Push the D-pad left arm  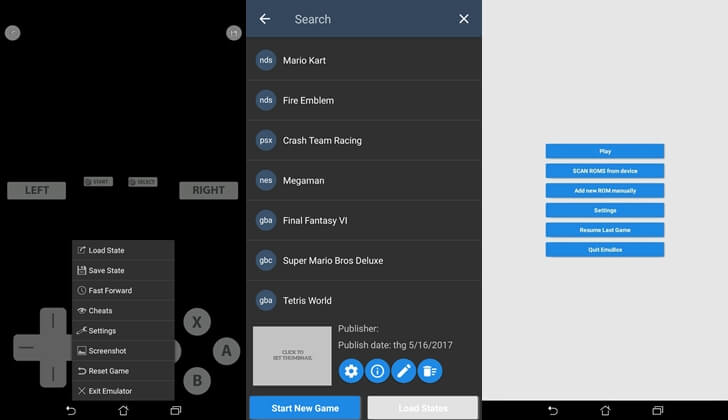click(26, 347)
